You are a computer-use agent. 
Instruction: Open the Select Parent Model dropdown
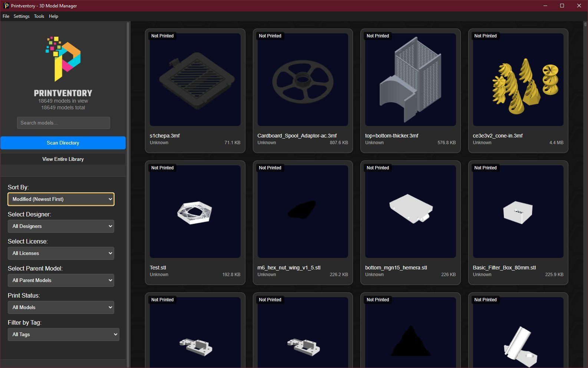click(61, 280)
